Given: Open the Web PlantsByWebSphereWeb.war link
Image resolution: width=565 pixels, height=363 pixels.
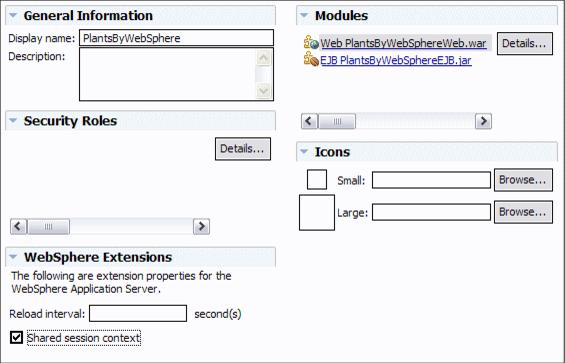Looking at the screenshot, I should 403,43.
